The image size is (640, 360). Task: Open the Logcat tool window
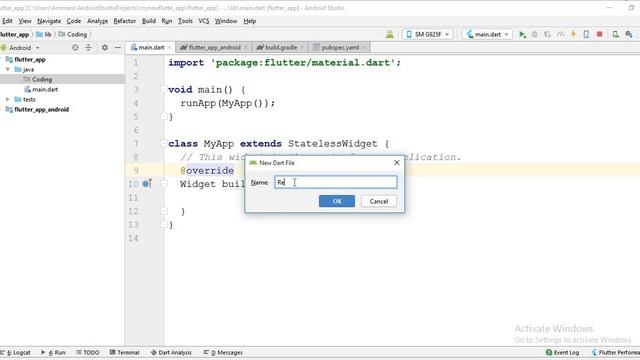click(16, 352)
